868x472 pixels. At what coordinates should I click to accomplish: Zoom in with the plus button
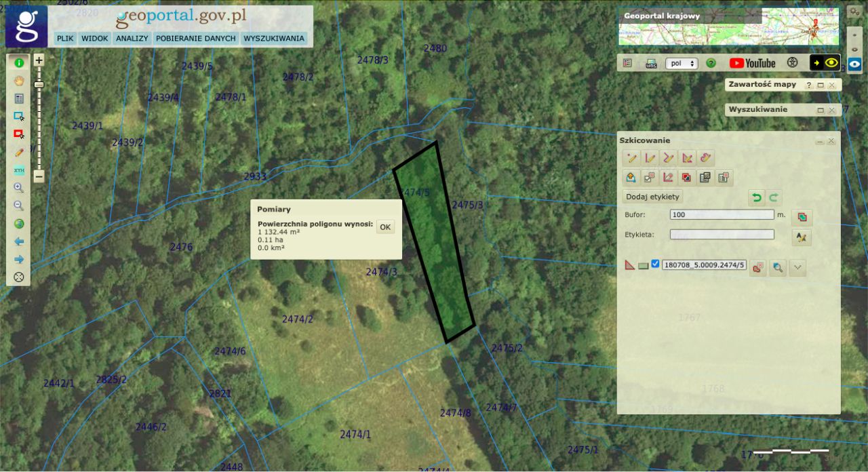click(x=39, y=60)
